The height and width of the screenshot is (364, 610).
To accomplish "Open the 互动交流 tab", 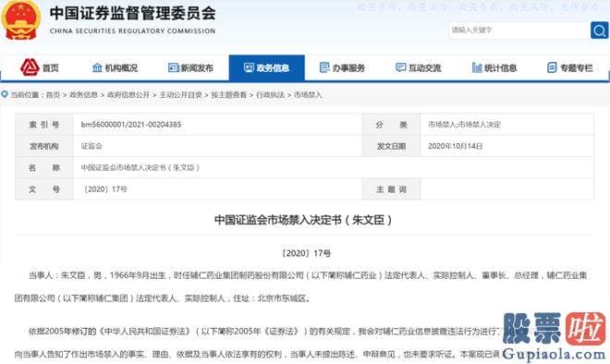I will (418, 68).
